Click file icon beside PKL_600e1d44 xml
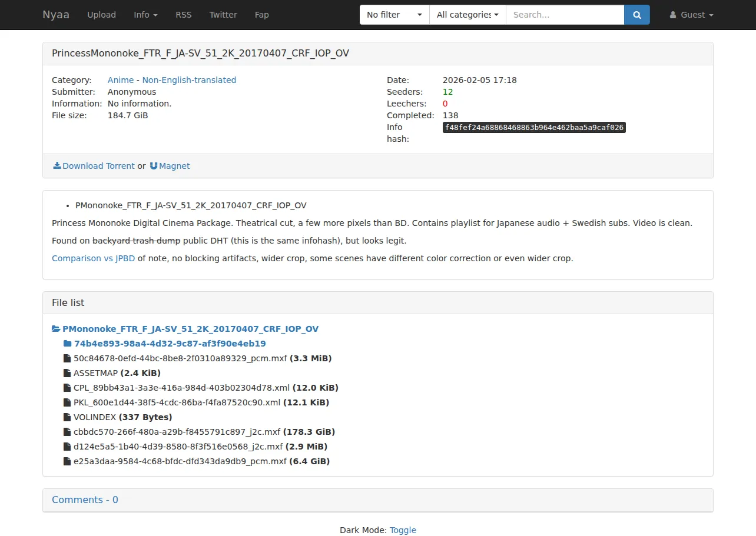 67,402
